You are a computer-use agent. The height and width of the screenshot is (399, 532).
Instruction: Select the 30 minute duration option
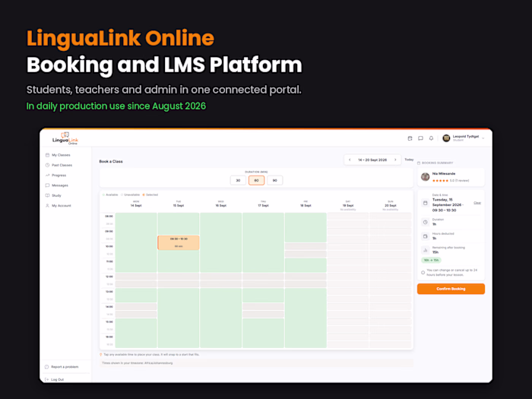pyautogui.click(x=238, y=181)
